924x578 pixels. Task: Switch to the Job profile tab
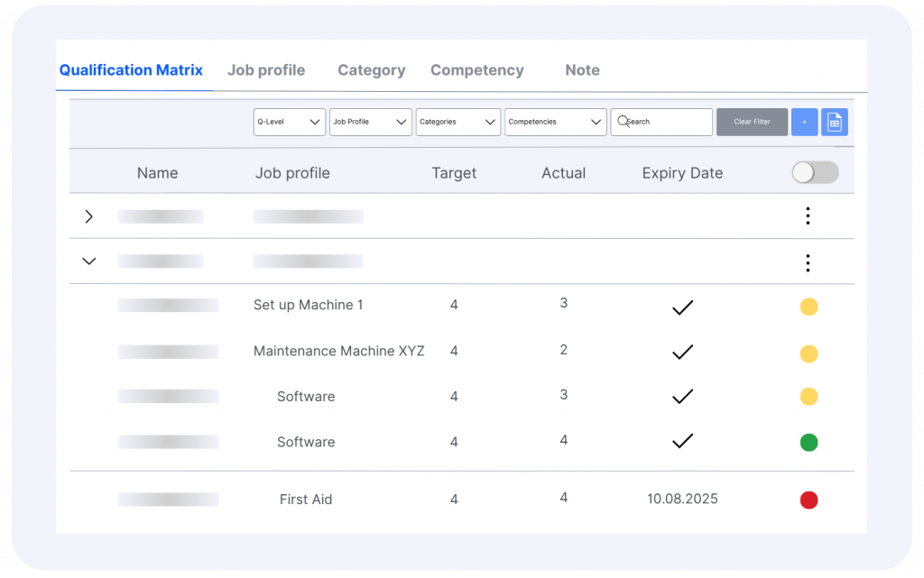click(266, 70)
